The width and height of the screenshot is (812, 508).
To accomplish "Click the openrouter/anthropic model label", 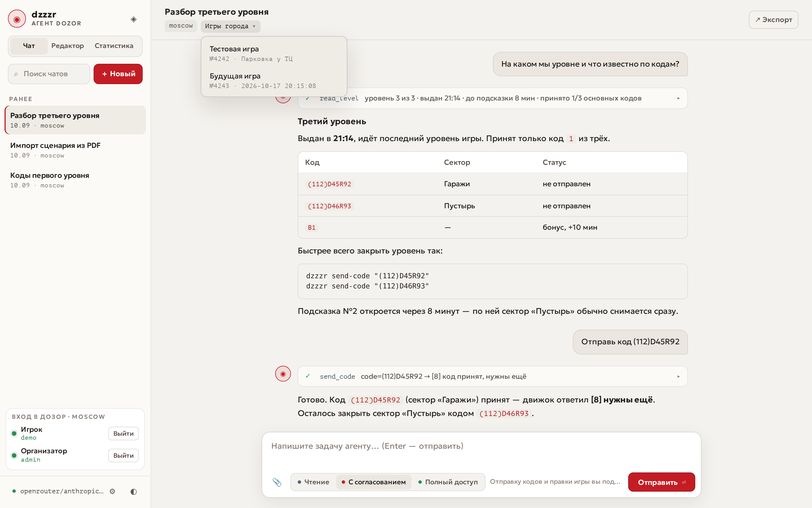I will coord(62,491).
